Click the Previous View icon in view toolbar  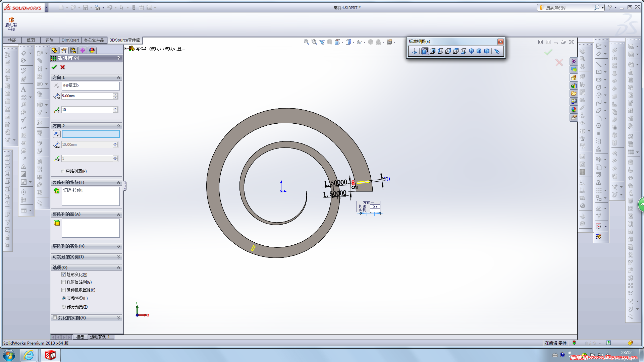[322, 42]
